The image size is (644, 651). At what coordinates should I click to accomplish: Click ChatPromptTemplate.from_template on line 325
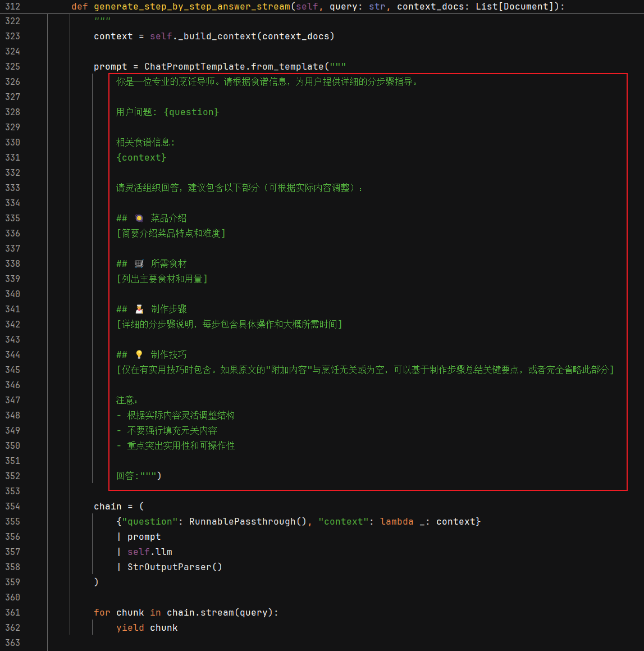pyautogui.click(x=234, y=66)
